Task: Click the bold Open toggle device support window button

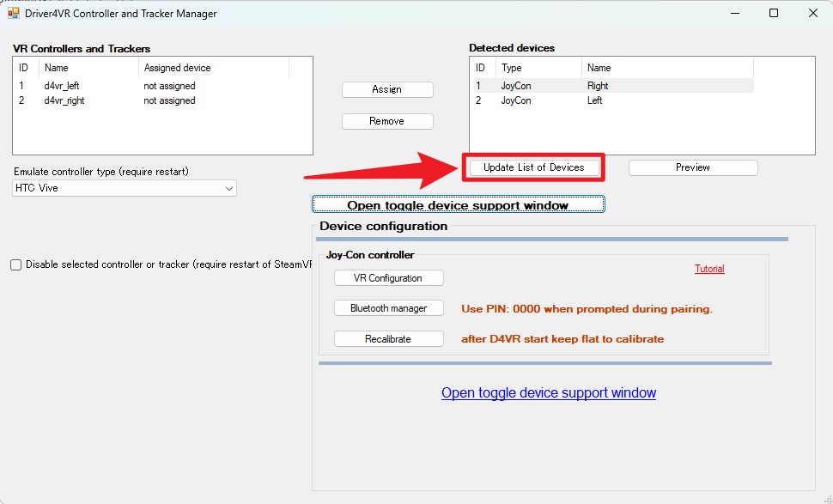Action: (458, 204)
